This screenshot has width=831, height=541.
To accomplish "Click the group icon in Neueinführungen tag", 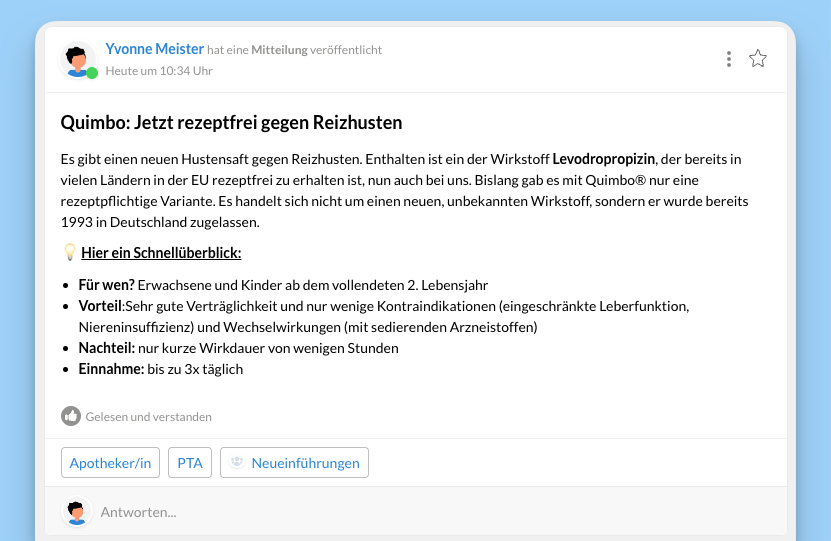I will coord(237,463).
